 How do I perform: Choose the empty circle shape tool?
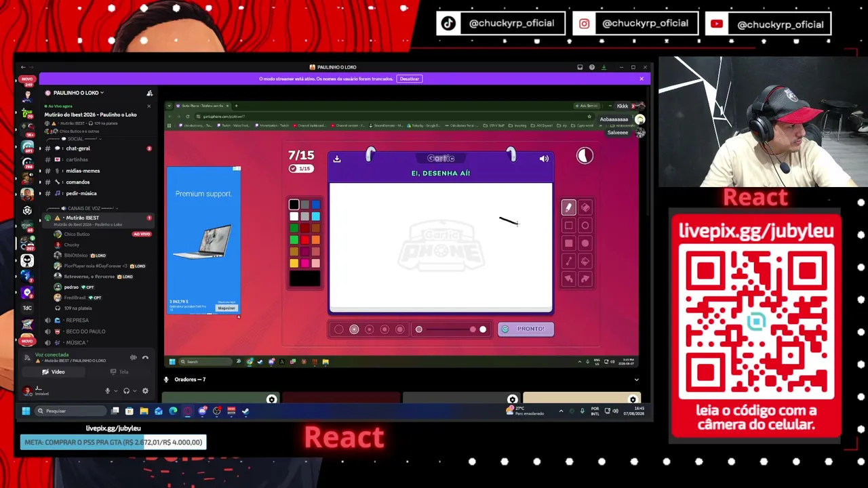[585, 226]
